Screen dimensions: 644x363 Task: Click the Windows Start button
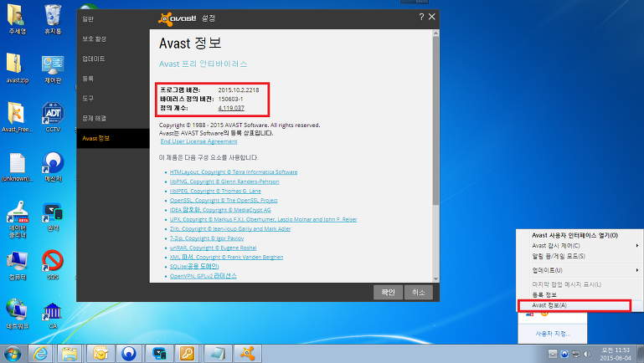tap(12, 354)
